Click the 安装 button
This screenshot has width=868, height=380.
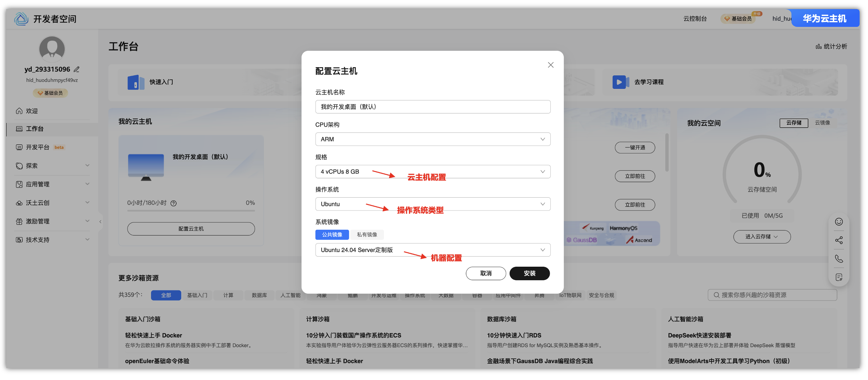pos(530,273)
